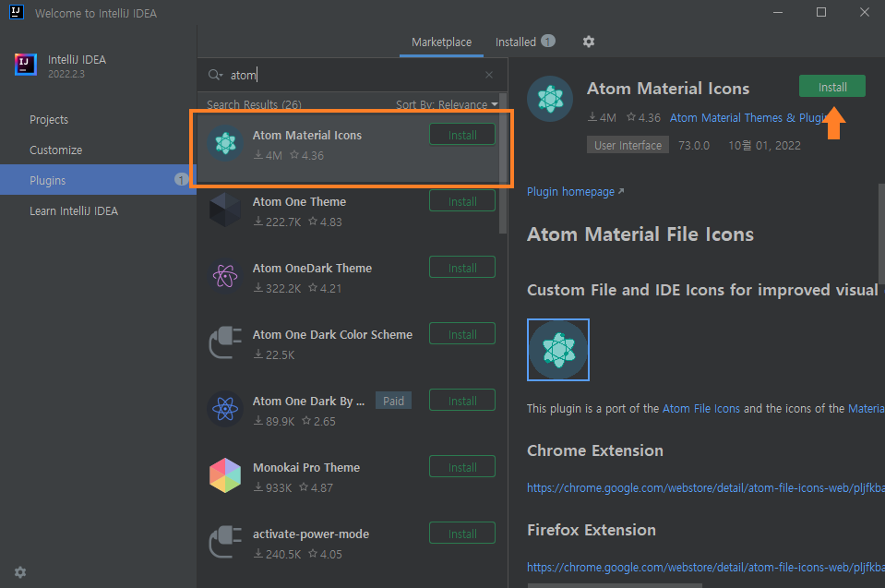The image size is (885, 588).
Task: Select Atom OneDark Theme result title
Action: pos(312,268)
